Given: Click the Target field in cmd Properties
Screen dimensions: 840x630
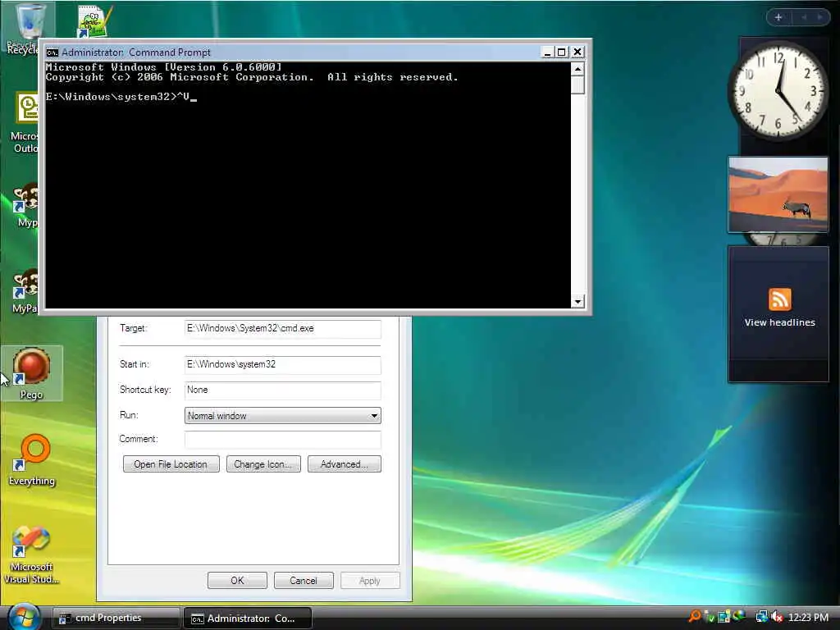Looking at the screenshot, I should coord(282,328).
